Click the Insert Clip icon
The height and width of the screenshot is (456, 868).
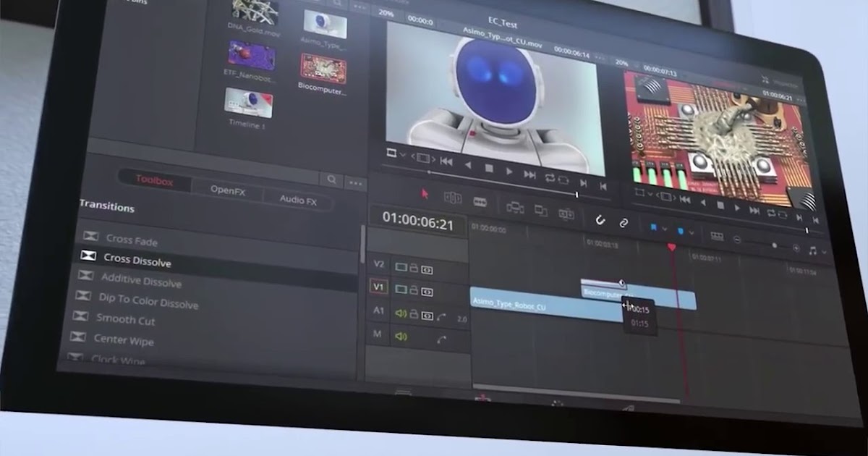(514, 208)
